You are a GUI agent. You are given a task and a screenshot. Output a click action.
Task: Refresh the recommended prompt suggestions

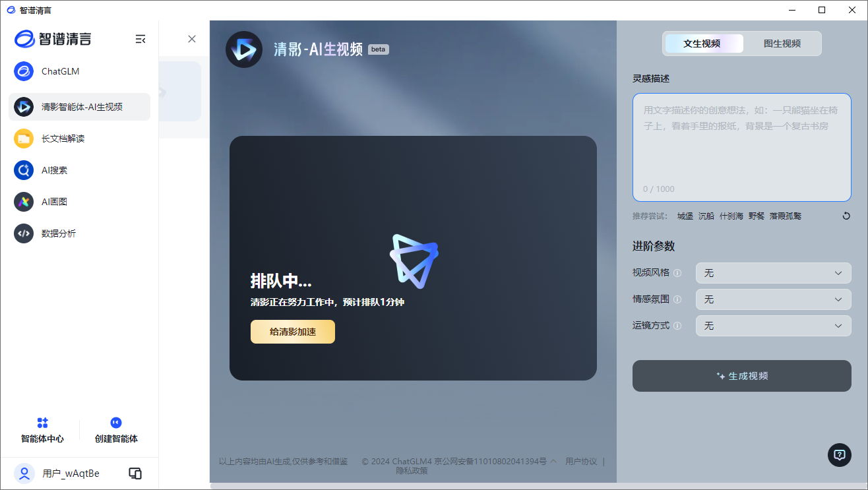pyautogui.click(x=846, y=216)
